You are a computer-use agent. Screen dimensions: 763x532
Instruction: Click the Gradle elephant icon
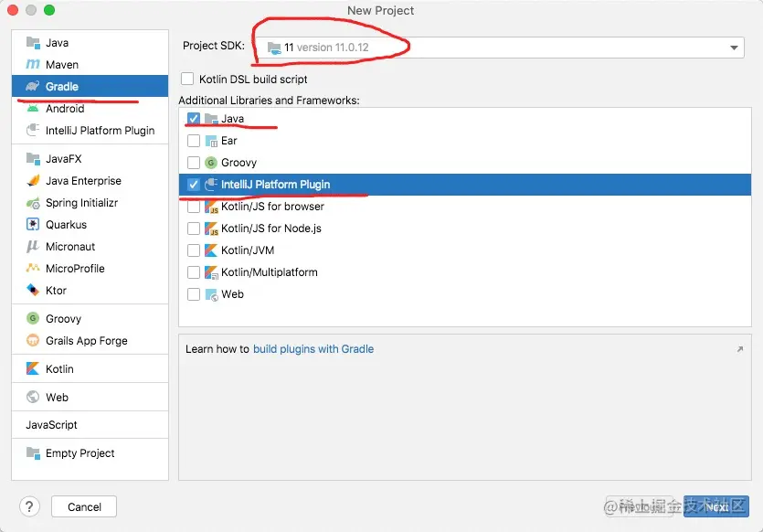point(33,86)
